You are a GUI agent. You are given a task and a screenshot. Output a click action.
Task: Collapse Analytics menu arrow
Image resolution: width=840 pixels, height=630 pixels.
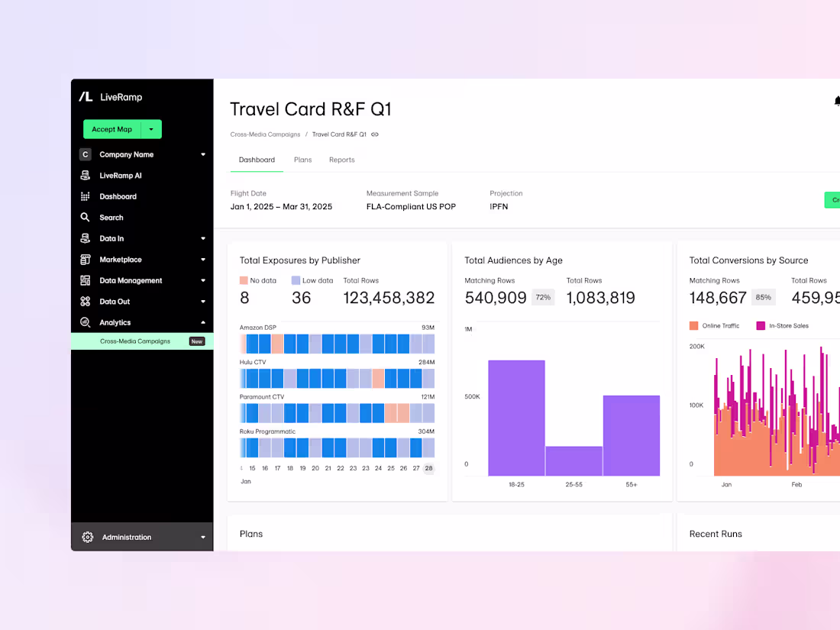point(203,322)
